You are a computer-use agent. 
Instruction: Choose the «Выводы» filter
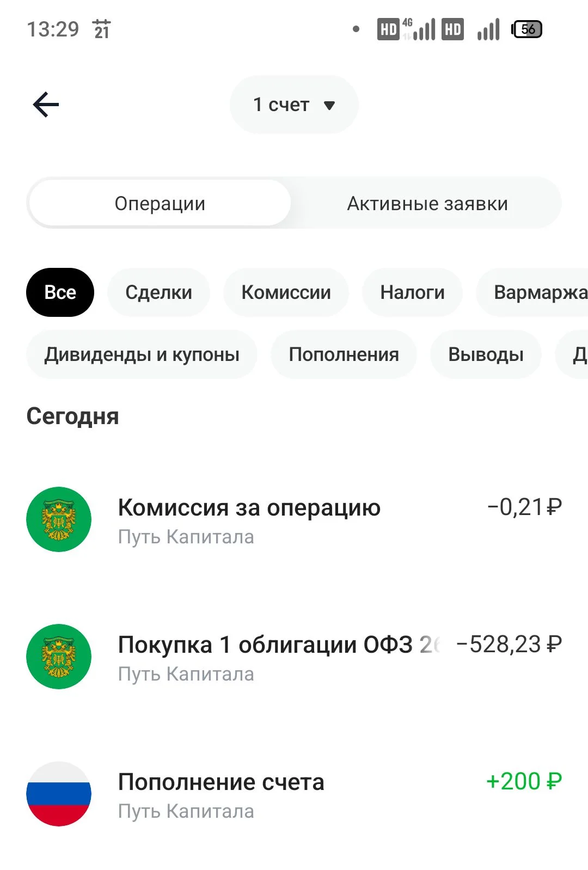(486, 354)
